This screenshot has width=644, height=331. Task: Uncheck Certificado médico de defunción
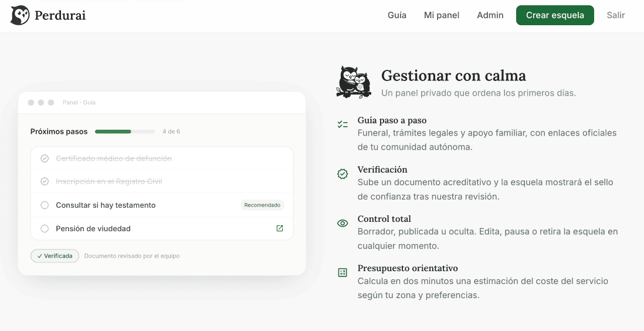45,158
